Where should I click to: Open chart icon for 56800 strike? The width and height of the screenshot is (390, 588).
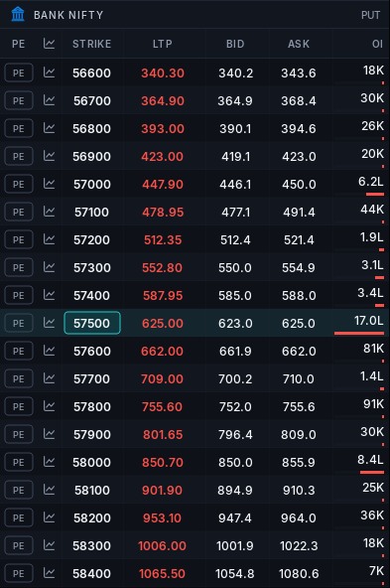pyautogui.click(x=49, y=128)
